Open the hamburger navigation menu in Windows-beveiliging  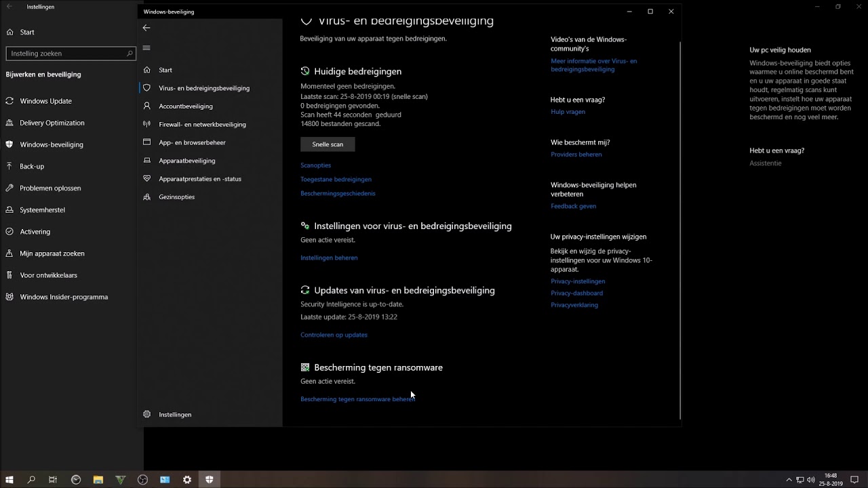146,48
